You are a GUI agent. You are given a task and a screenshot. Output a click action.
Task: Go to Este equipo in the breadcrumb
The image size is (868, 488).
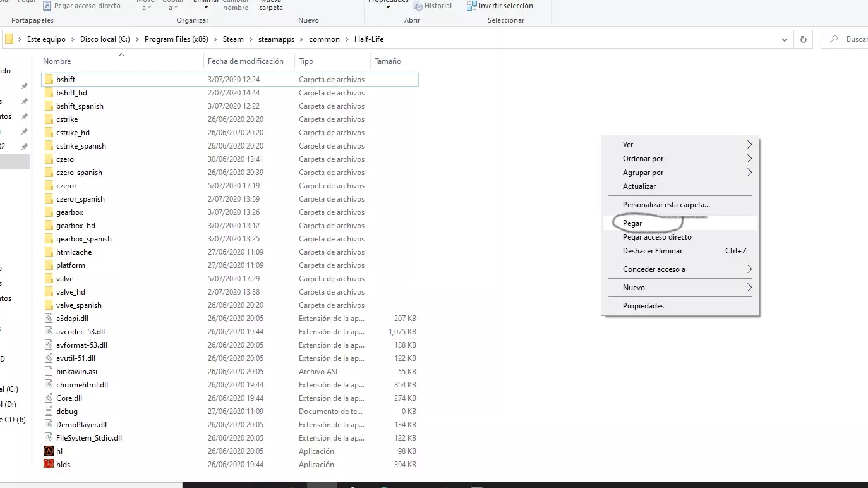click(46, 39)
